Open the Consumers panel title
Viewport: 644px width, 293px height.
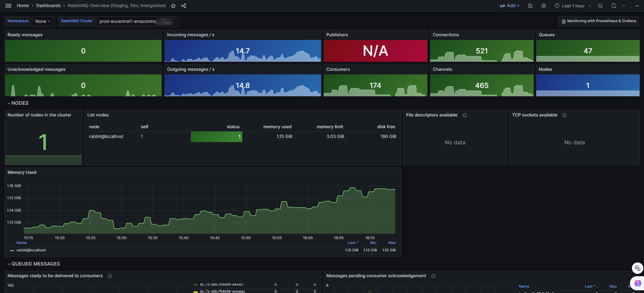coord(338,69)
